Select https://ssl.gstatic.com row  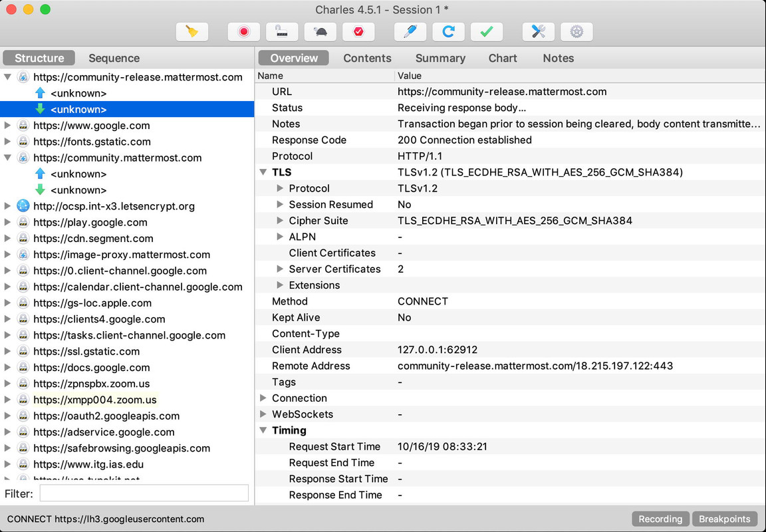(x=127, y=351)
